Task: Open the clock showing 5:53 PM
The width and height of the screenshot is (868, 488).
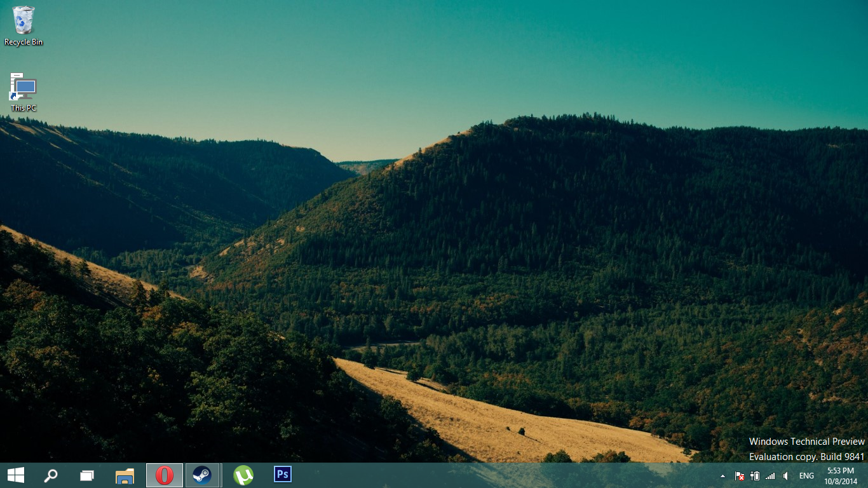Action: [x=841, y=475]
